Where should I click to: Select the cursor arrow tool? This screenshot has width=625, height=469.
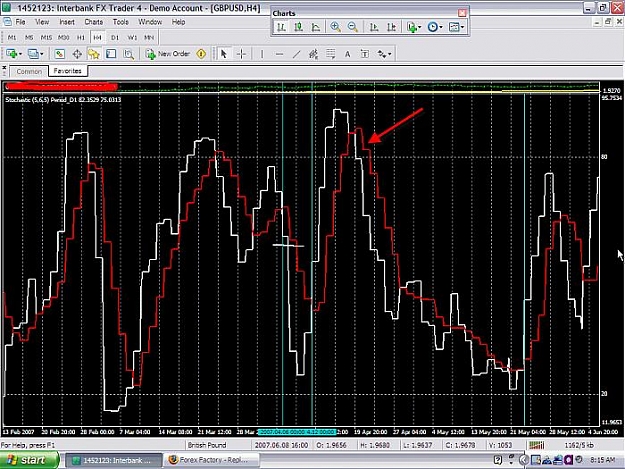224,54
